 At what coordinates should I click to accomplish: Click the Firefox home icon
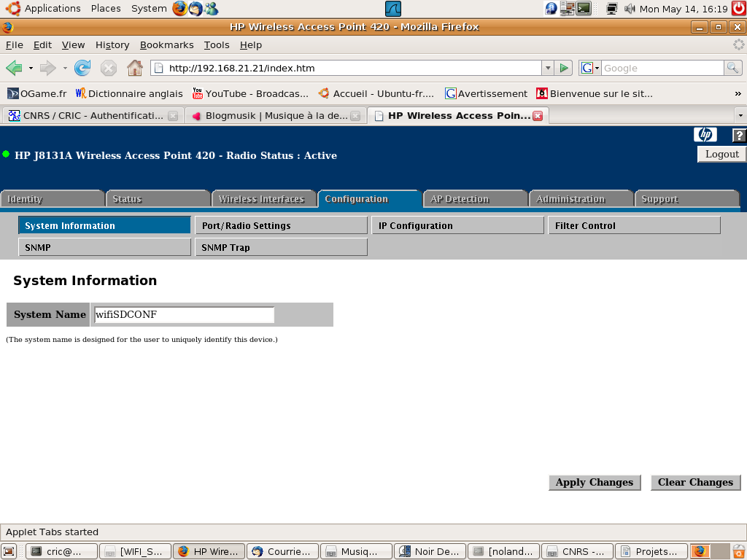click(135, 68)
